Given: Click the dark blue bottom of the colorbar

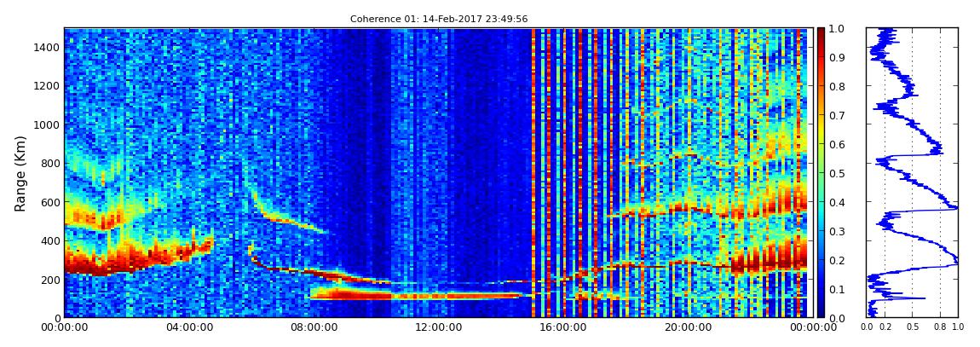Looking at the screenshot, I should pos(821,312).
